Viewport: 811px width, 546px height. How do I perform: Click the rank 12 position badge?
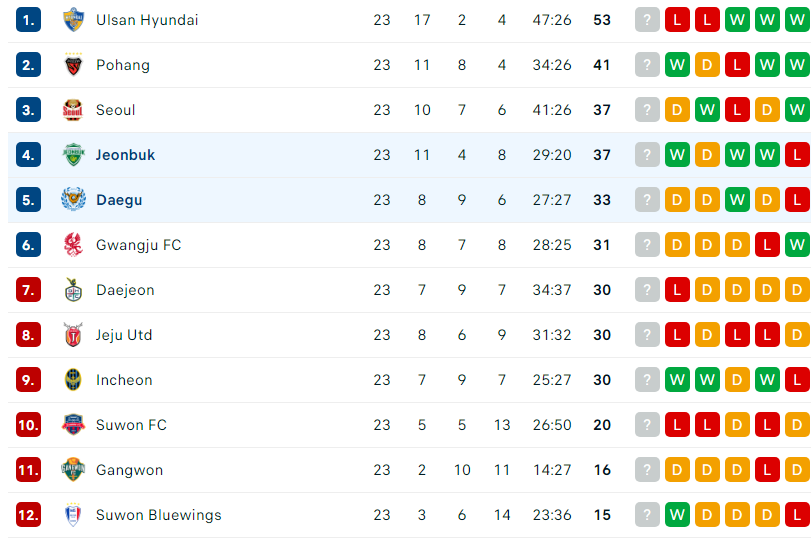(28, 515)
